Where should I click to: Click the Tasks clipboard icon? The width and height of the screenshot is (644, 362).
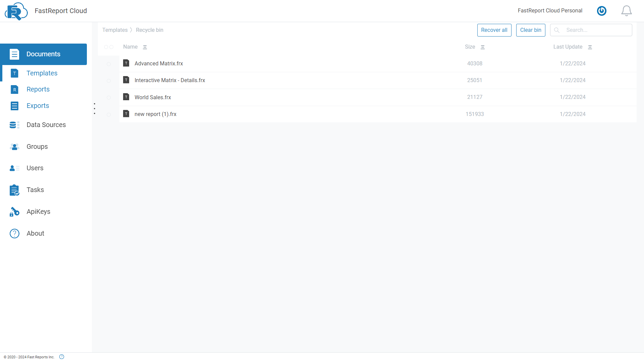14,190
